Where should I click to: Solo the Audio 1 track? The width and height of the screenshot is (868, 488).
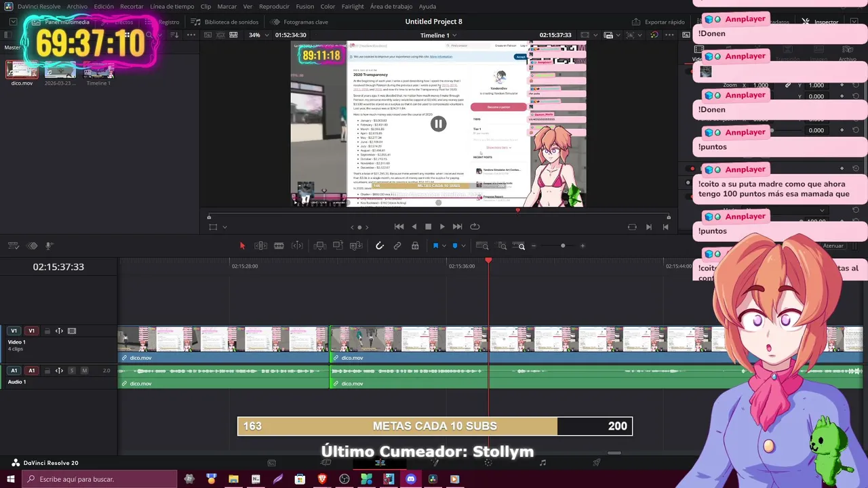(72, 371)
